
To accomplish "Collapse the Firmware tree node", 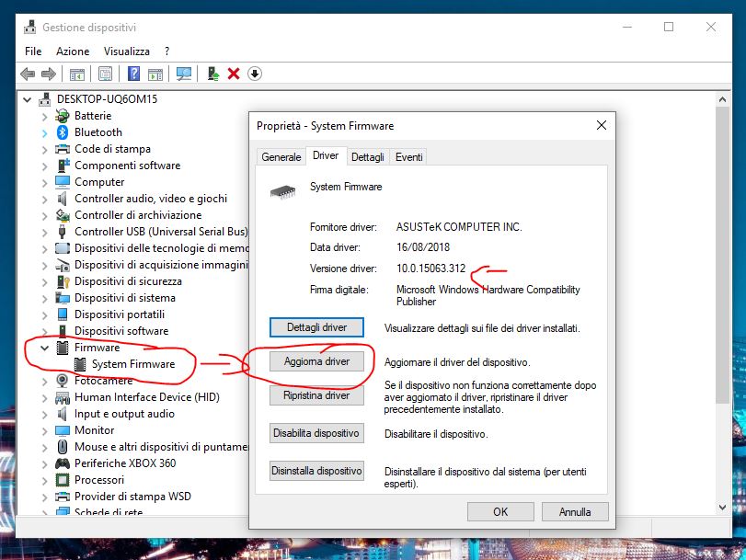I will (45, 348).
